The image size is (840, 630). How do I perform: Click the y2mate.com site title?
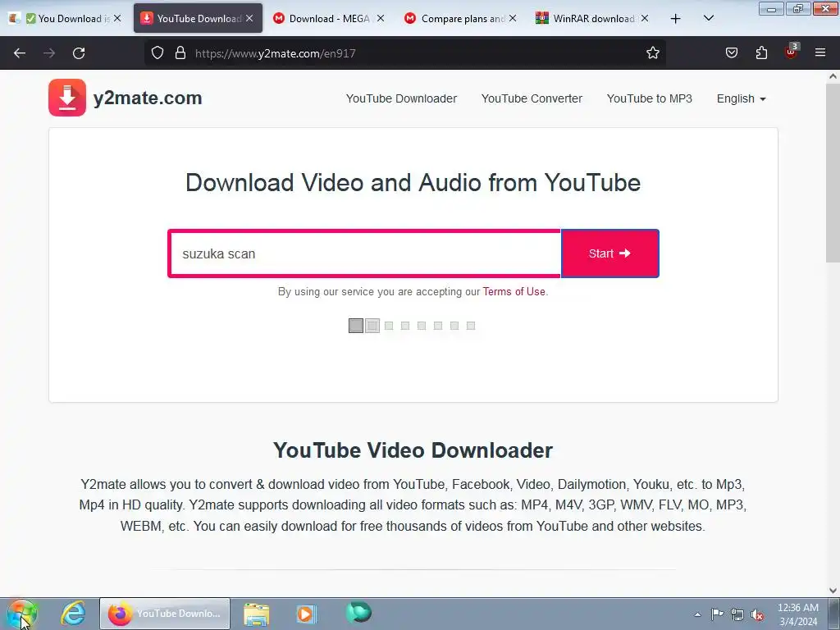(x=148, y=98)
